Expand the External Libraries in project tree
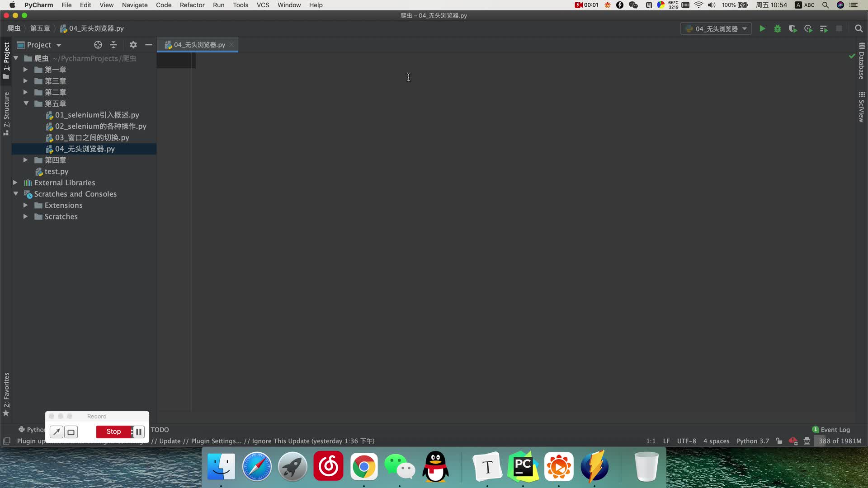The width and height of the screenshot is (868, 488). point(16,183)
